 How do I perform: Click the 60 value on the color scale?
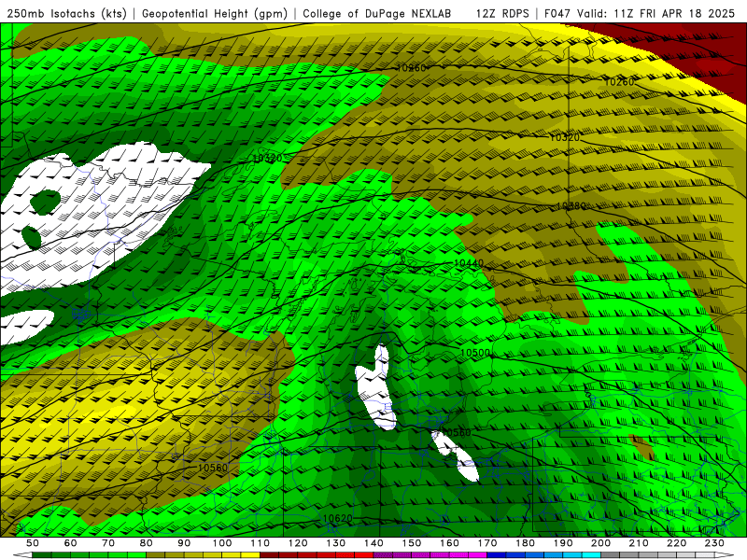point(70,543)
